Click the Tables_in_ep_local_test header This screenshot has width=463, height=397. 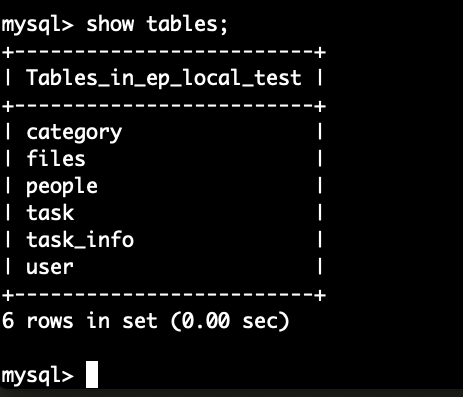coord(164,79)
